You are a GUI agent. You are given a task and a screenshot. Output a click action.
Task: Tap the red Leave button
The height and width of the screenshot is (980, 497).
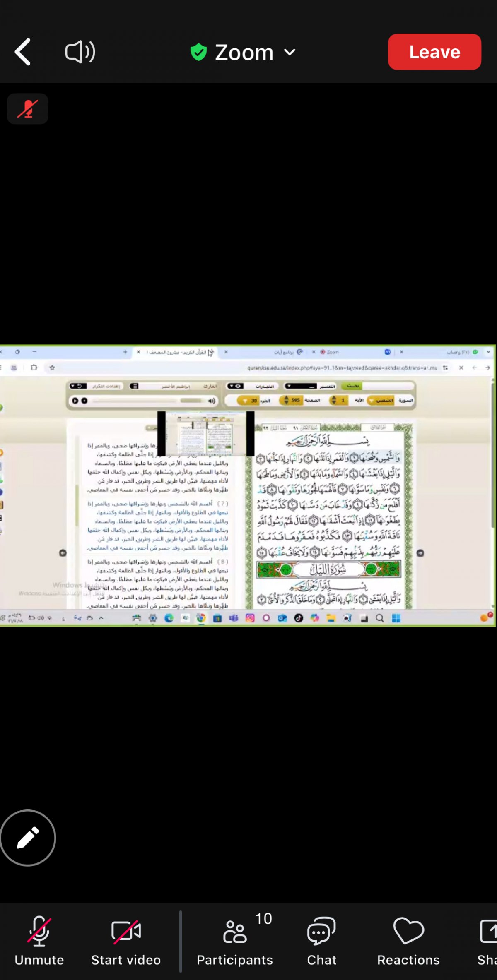coord(434,52)
